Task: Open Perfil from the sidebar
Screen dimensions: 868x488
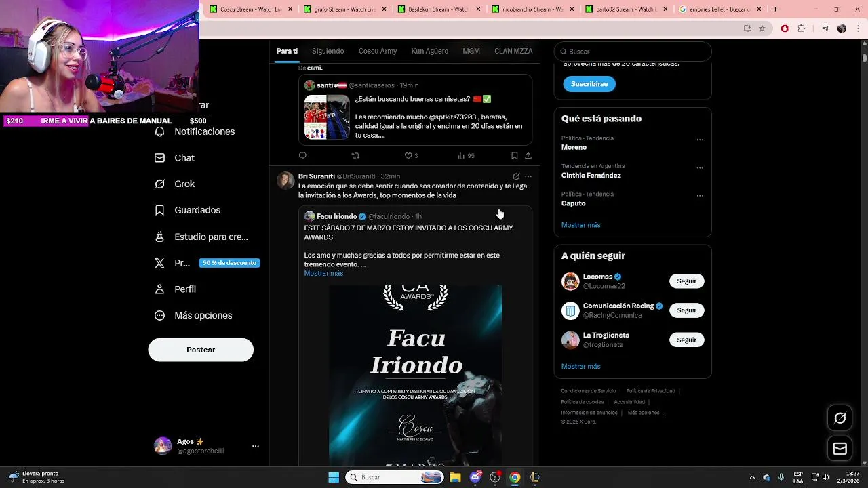Action: [x=176, y=289]
